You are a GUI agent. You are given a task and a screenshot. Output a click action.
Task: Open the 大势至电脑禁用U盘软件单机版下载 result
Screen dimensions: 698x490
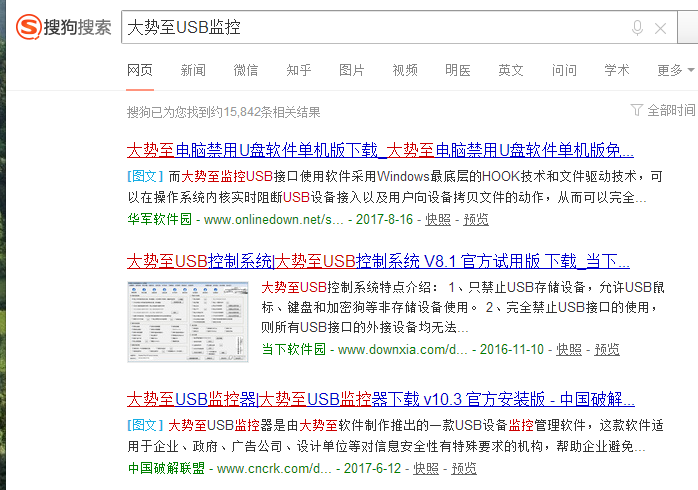click(x=380, y=151)
